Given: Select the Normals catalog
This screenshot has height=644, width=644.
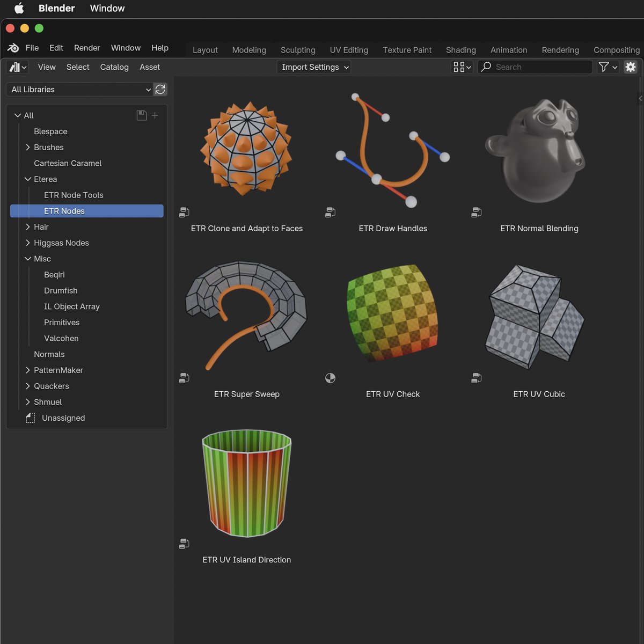Looking at the screenshot, I should pos(49,354).
